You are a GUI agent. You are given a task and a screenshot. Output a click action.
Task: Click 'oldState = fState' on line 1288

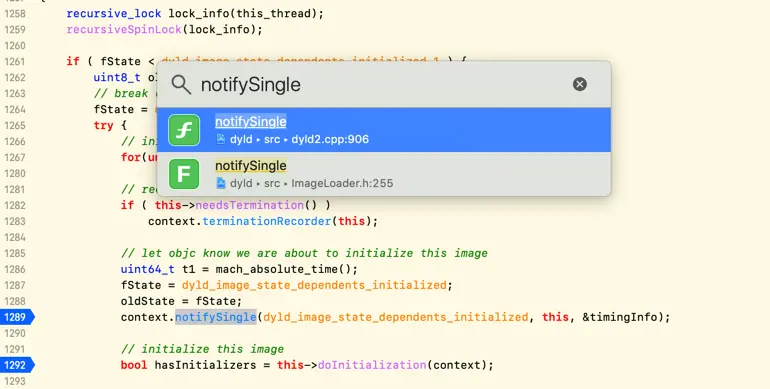coord(178,301)
